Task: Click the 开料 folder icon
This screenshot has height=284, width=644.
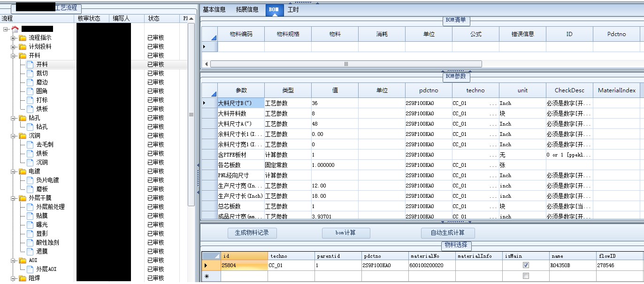Action: click(x=23, y=56)
